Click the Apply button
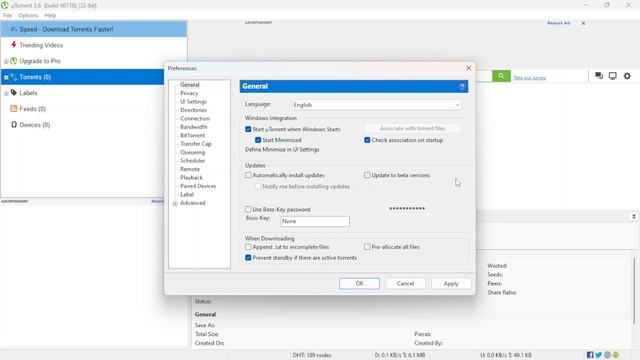This screenshot has height=360, width=640. tap(451, 284)
